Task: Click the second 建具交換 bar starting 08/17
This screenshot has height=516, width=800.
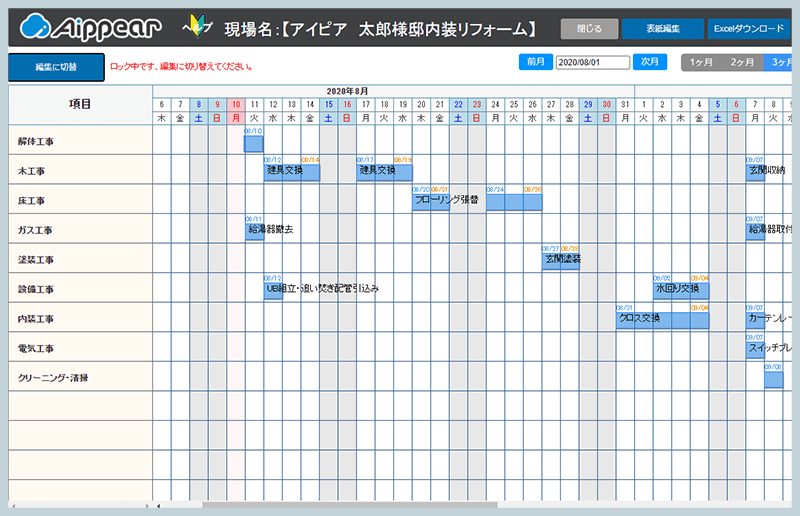Action: tap(384, 173)
